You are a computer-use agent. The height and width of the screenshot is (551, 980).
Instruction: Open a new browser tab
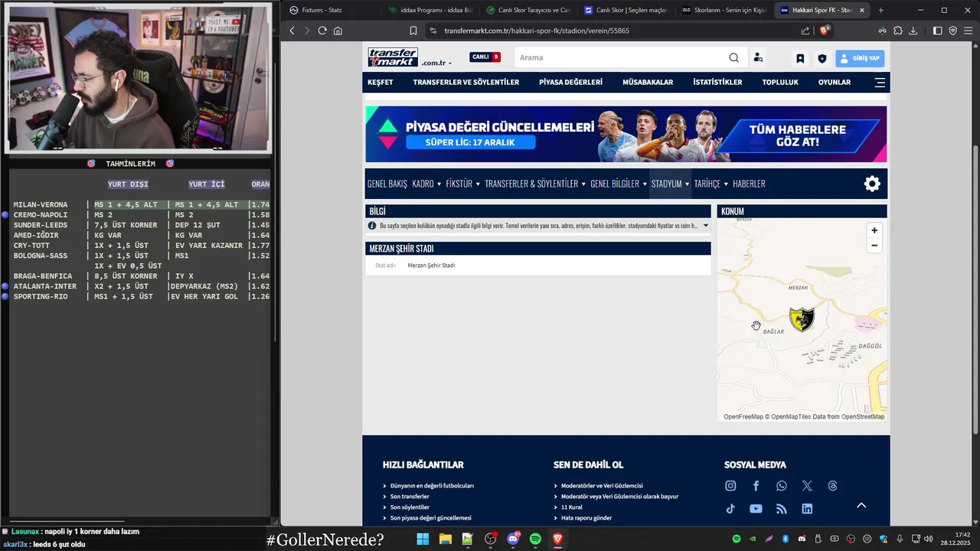(880, 10)
